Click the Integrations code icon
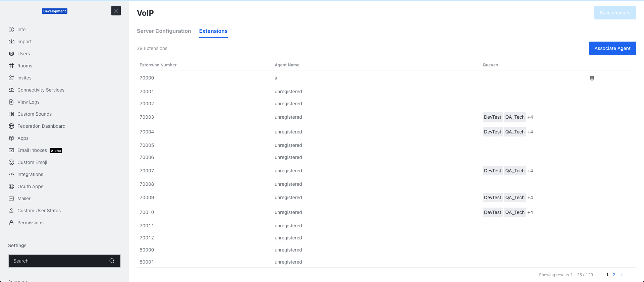Screen dimensions: 644x282 point(11,174)
